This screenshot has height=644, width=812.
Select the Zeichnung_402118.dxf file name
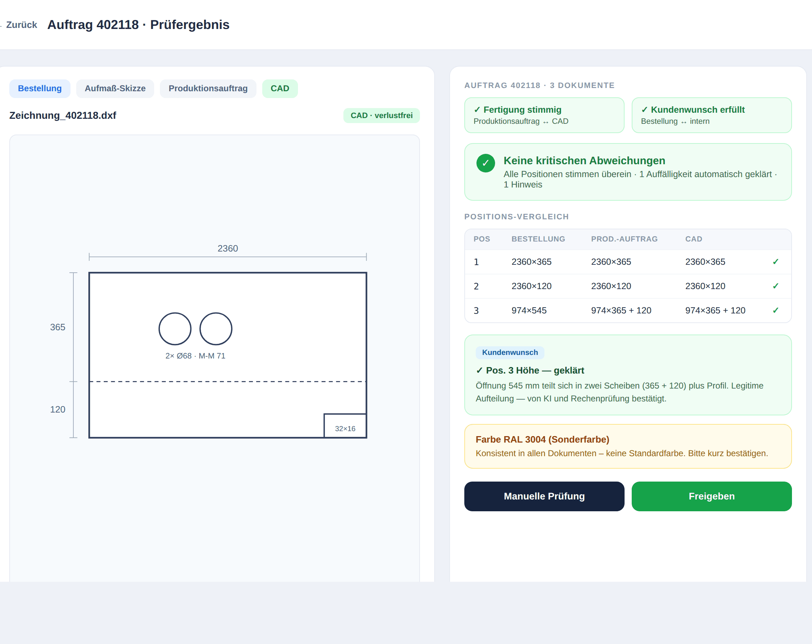click(x=63, y=115)
